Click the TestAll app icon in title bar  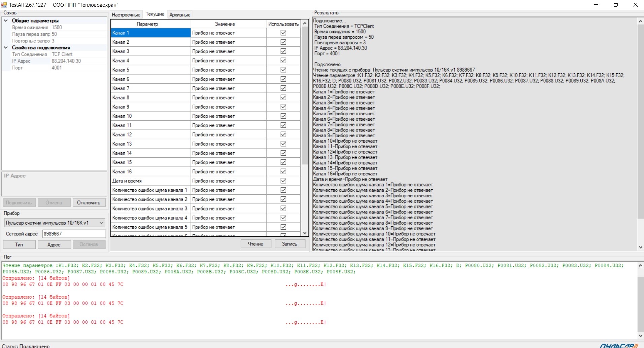point(4,5)
